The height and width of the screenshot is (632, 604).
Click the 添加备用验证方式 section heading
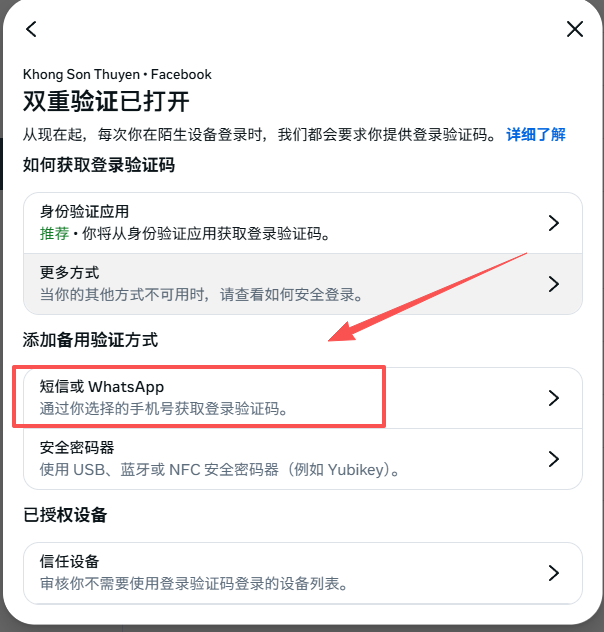coord(90,340)
